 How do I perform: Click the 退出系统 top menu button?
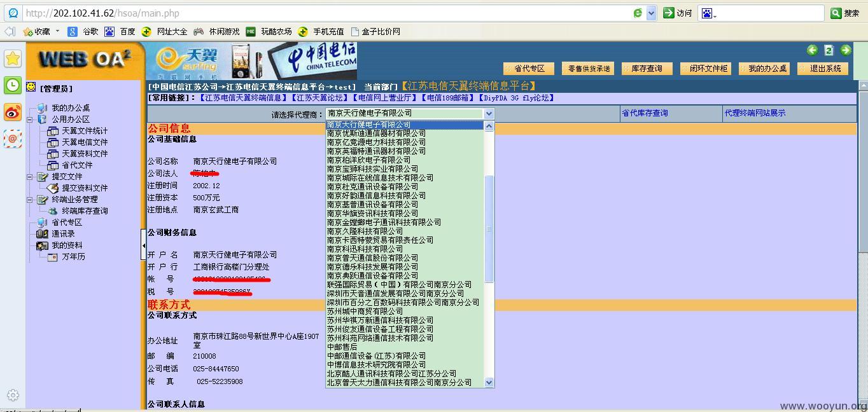click(822, 69)
